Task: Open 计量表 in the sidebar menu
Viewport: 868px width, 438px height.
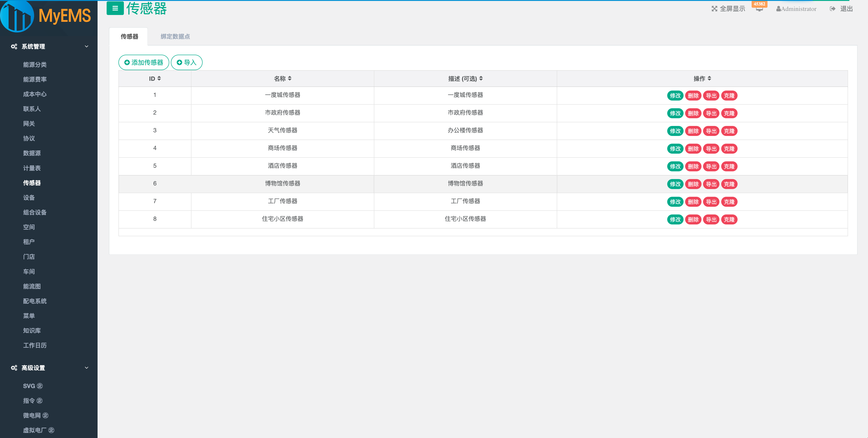Action: point(32,168)
